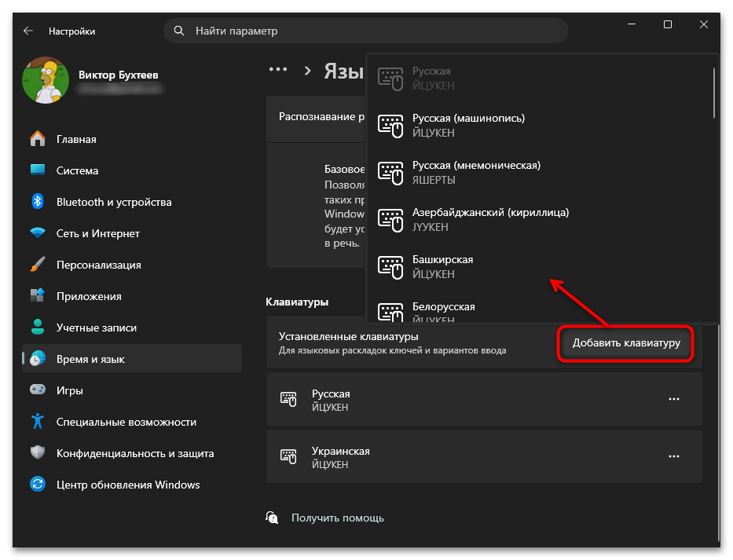Viewport: 733px width, 560px height.
Task: Close the Настройки window
Action: [704, 24]
